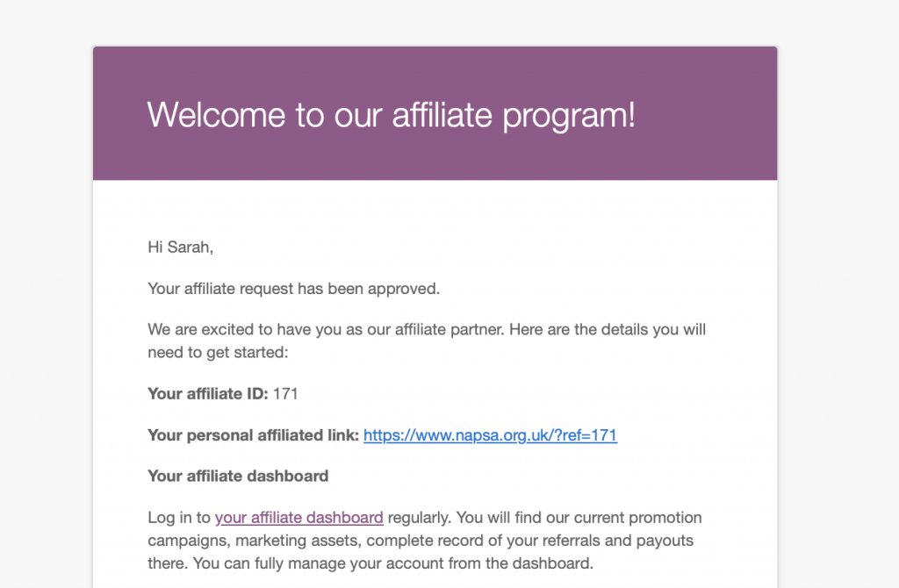
Task: Click the 'Welcome to our affiliate program!' heading
Action: tap(391, 115)
